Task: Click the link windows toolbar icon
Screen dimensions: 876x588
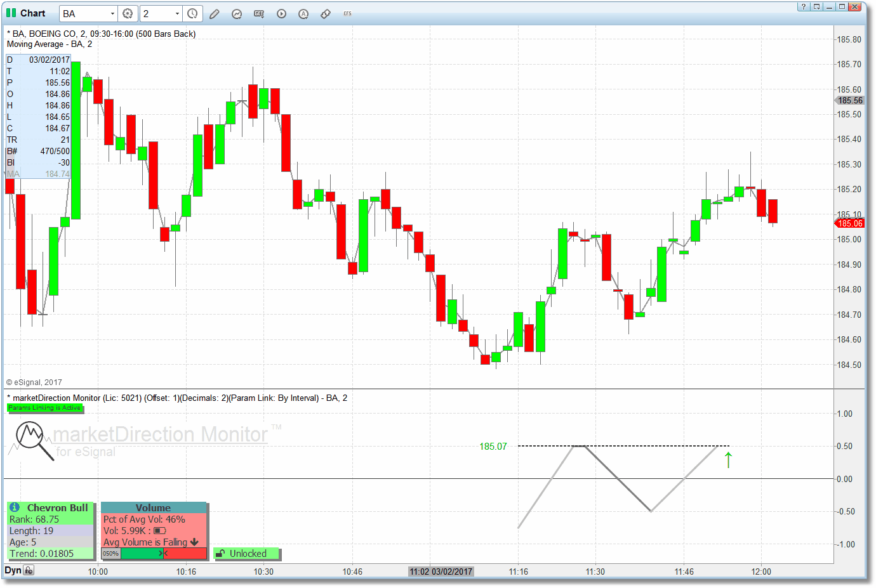Action: (326, 13)
